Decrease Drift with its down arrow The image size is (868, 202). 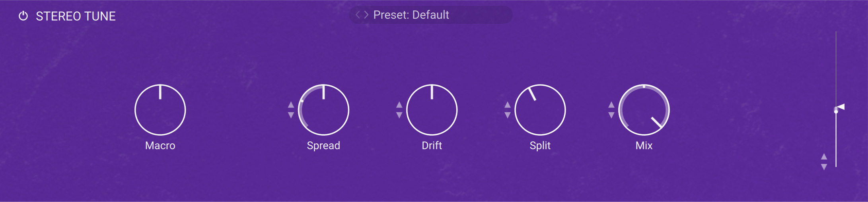coord(399,115)
